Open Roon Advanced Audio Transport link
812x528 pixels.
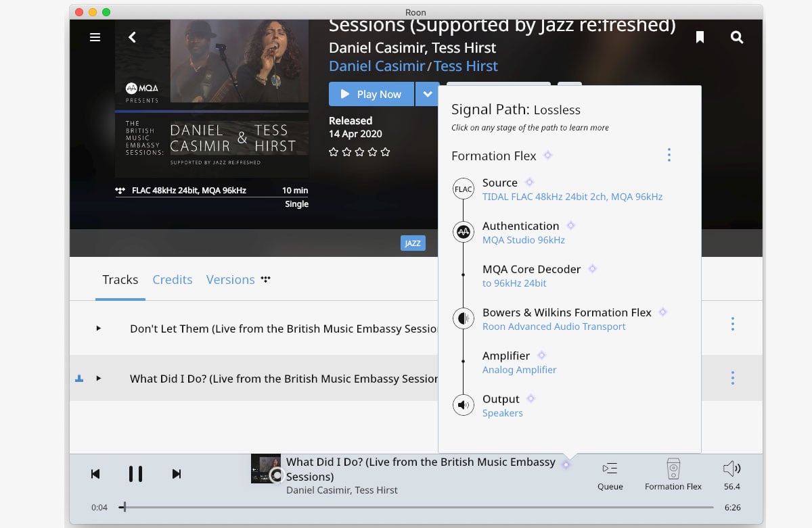554,327
